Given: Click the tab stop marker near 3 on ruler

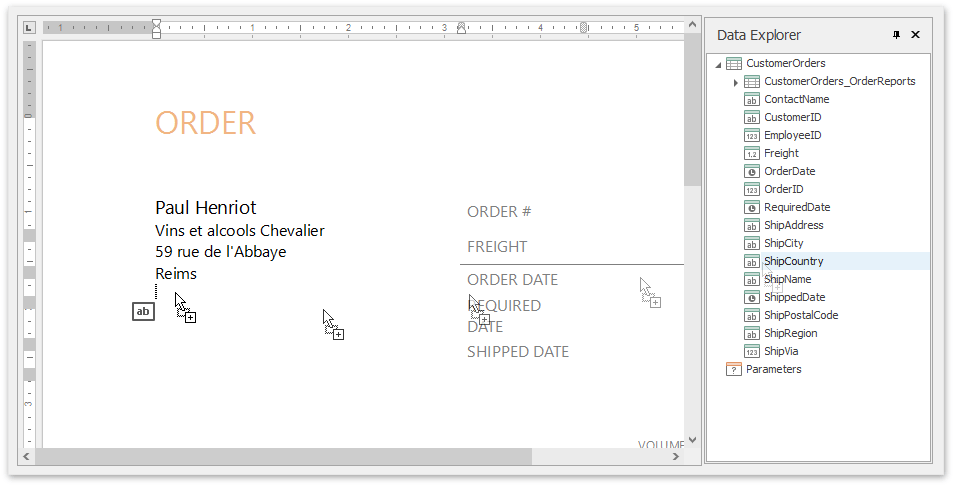Looking at the screenshot, I should click(x=462, y=27).
